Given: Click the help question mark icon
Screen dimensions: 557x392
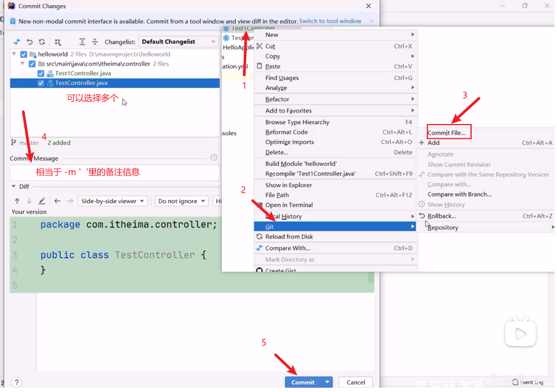Looking at the screenshot, I should 17,382.
